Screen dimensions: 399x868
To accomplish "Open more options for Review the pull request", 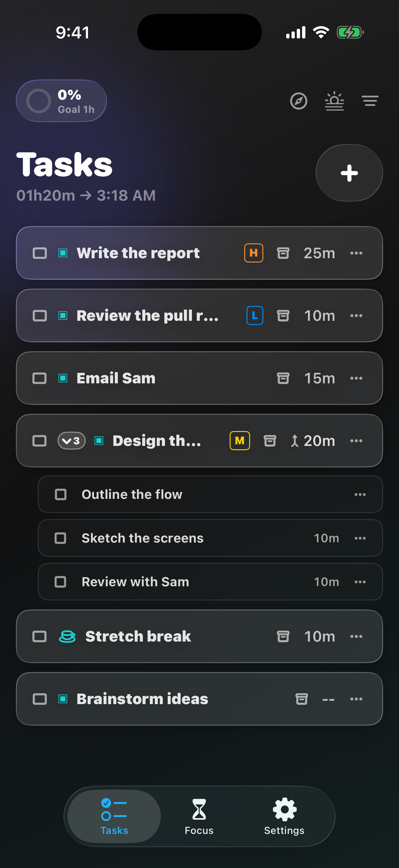I will [x=356, y=316].
